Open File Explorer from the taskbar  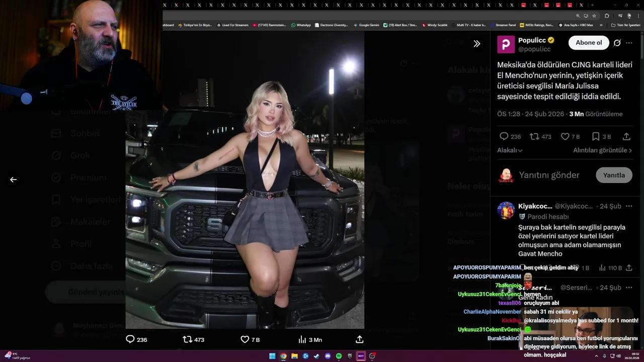coord(294,356)
